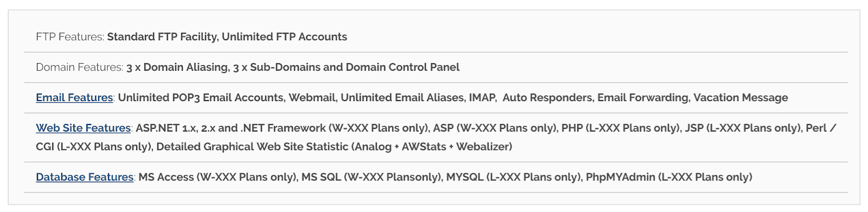Click the PHP (L-XXX Plans only) text

point(621,128)
